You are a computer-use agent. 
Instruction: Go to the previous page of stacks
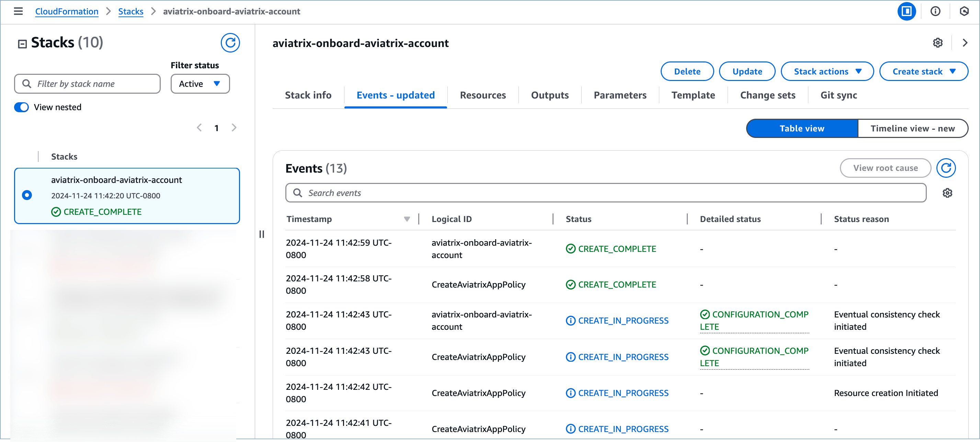[199, 128]
